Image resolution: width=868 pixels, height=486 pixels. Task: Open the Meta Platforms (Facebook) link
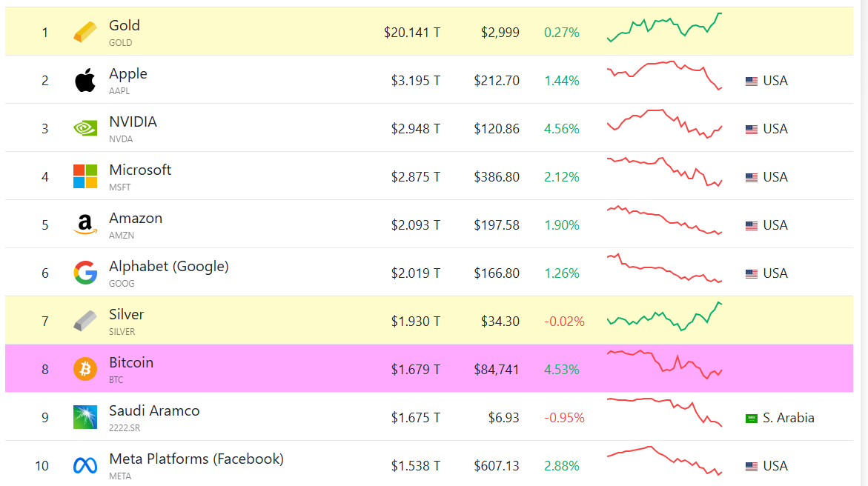[196, 459]
